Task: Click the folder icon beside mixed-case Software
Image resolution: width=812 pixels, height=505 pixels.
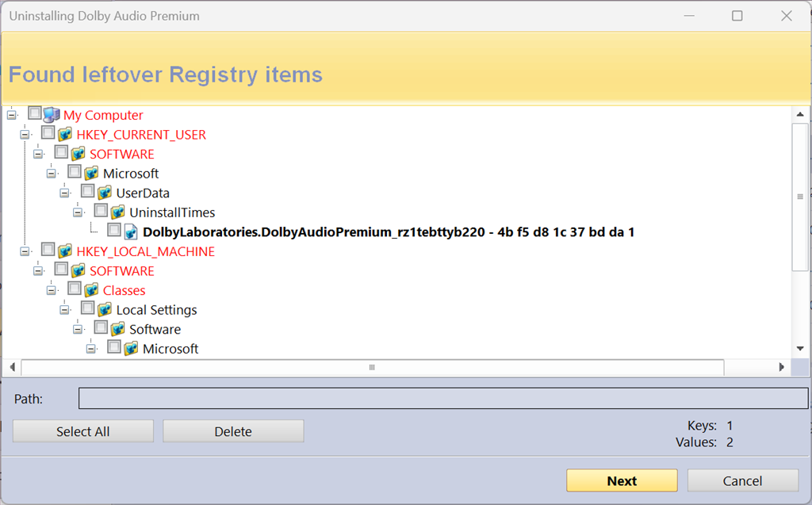Action: (117, 329)
